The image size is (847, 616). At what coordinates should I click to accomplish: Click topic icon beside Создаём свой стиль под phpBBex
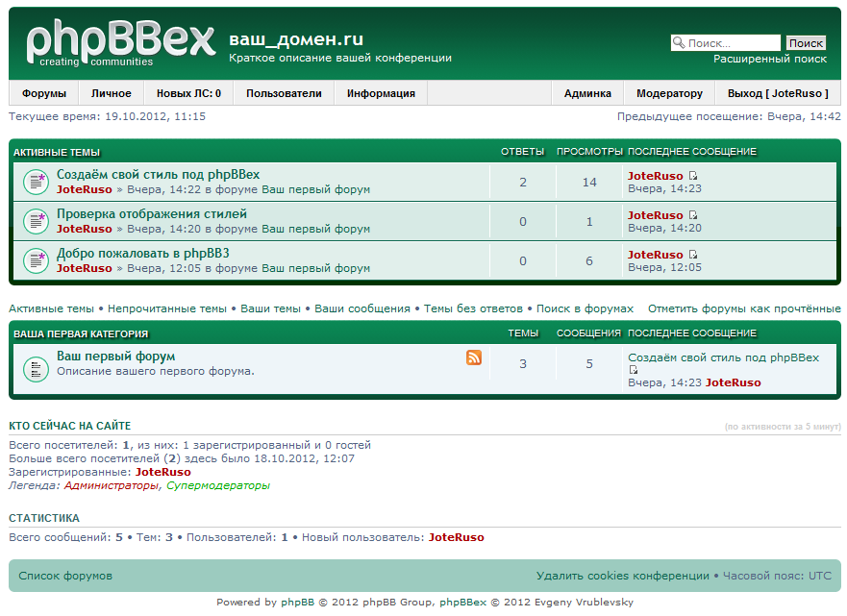point(36,182)
